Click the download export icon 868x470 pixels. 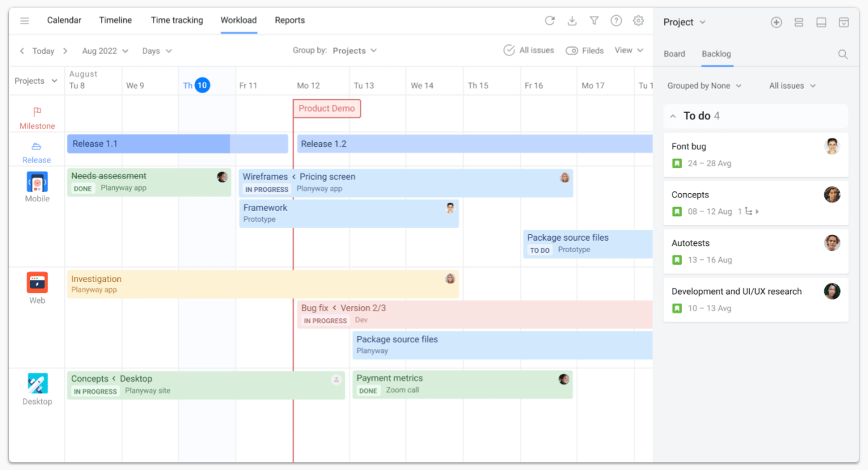572,21
